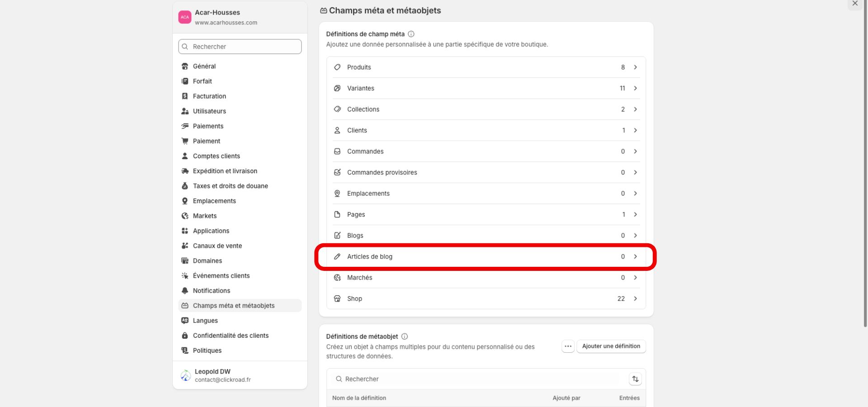Click the sort icon in metaobject search bar
Image resolution: width=868 pixels, height=407 pixels.
tap(635, 379)
